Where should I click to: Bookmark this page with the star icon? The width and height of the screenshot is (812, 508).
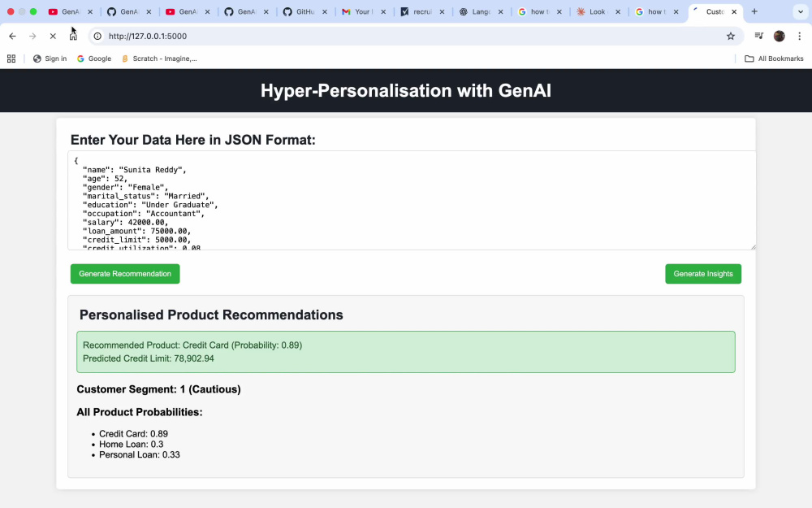coord(731,36)
